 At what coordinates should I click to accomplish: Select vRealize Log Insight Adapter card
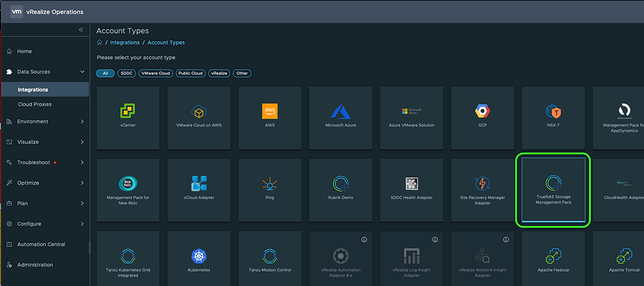point(411,258)
